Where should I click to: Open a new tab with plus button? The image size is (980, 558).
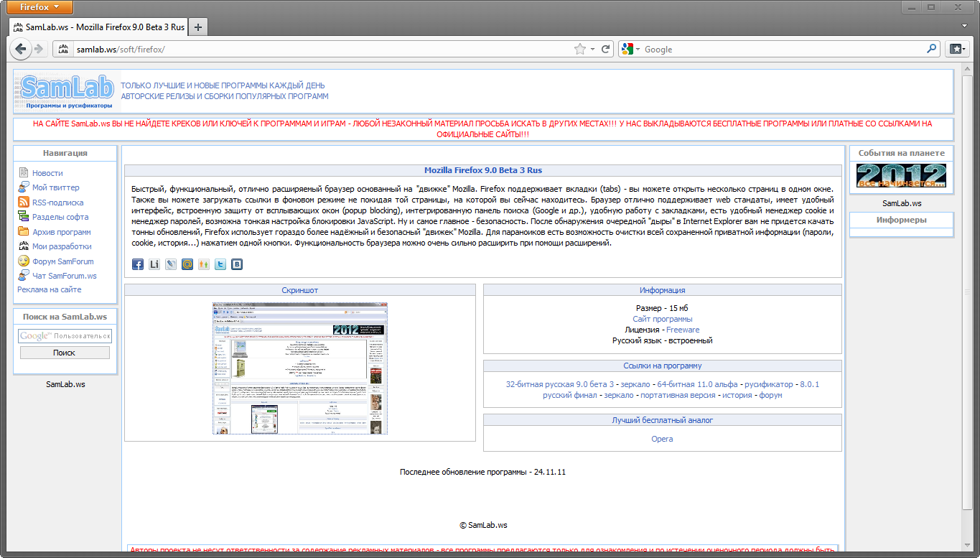(198, 27)
